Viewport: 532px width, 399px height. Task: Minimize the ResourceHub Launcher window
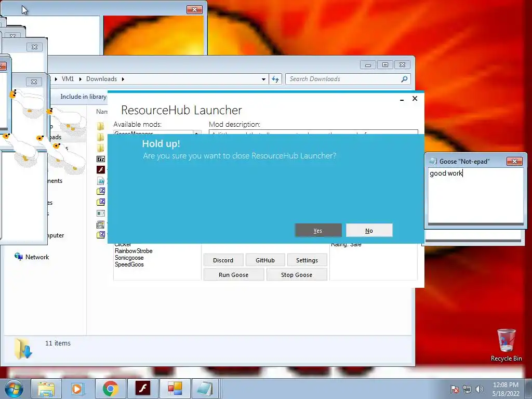[x=402, y=99]
